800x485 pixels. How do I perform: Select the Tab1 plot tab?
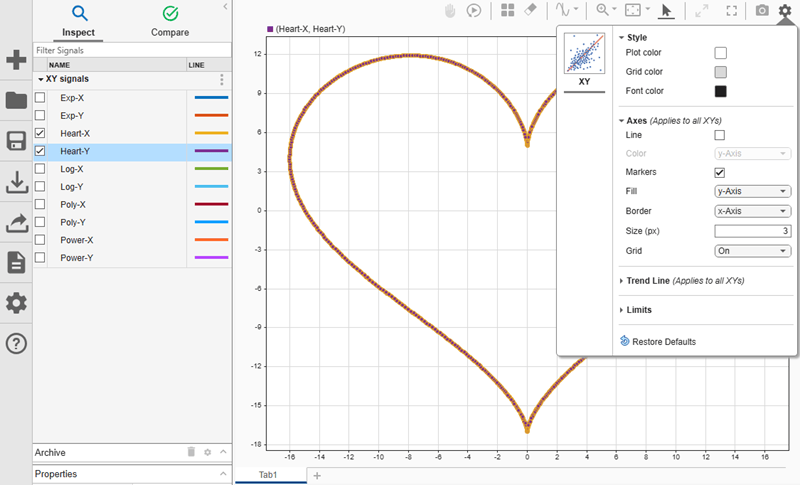(x=268, y=475)
